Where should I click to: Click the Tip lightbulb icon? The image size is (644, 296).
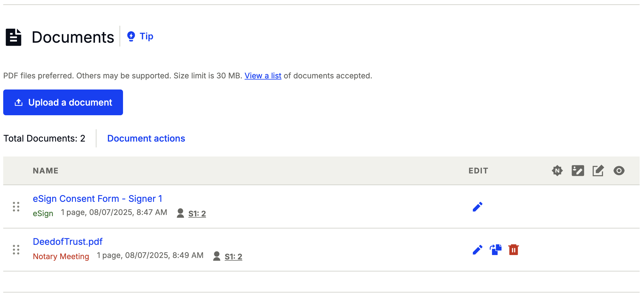tap(131, 36)
